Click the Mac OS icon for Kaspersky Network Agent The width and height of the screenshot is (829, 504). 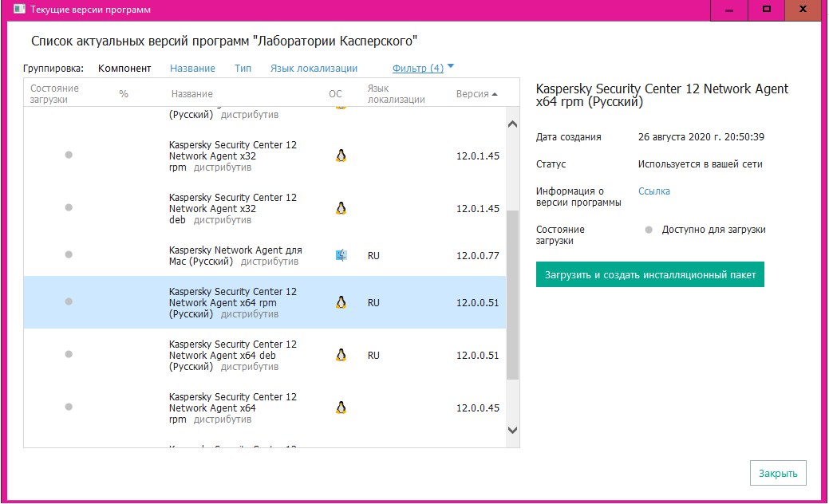point(341,255)
